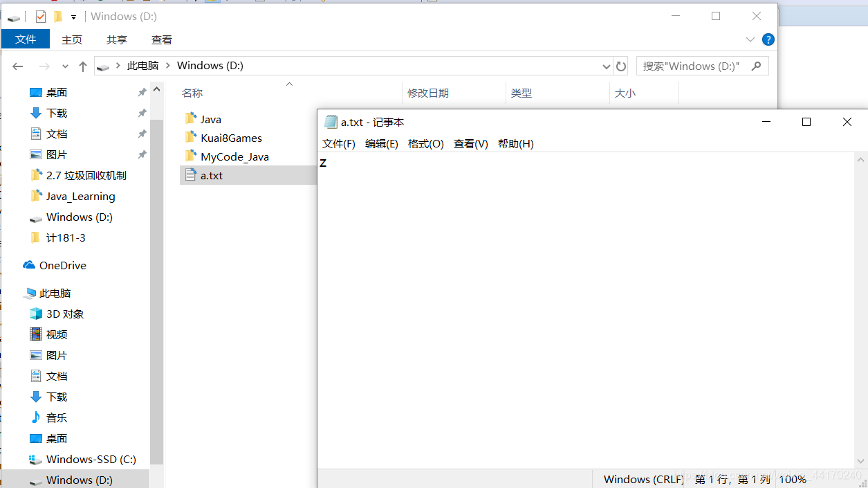Open pinned 文档 in quick access
Viewport: 868px width, 488px height.
57,134
